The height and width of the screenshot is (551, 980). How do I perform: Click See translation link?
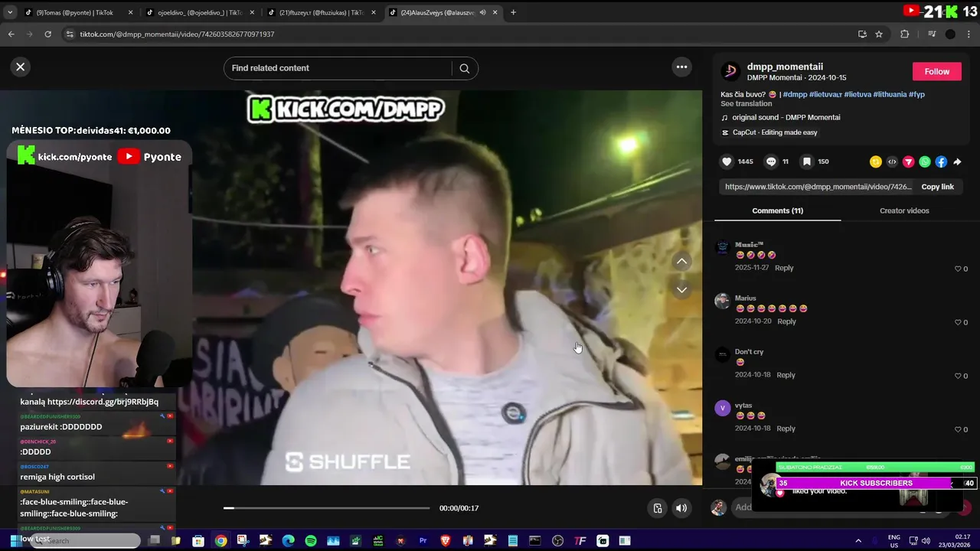click(x=746, y=103)
